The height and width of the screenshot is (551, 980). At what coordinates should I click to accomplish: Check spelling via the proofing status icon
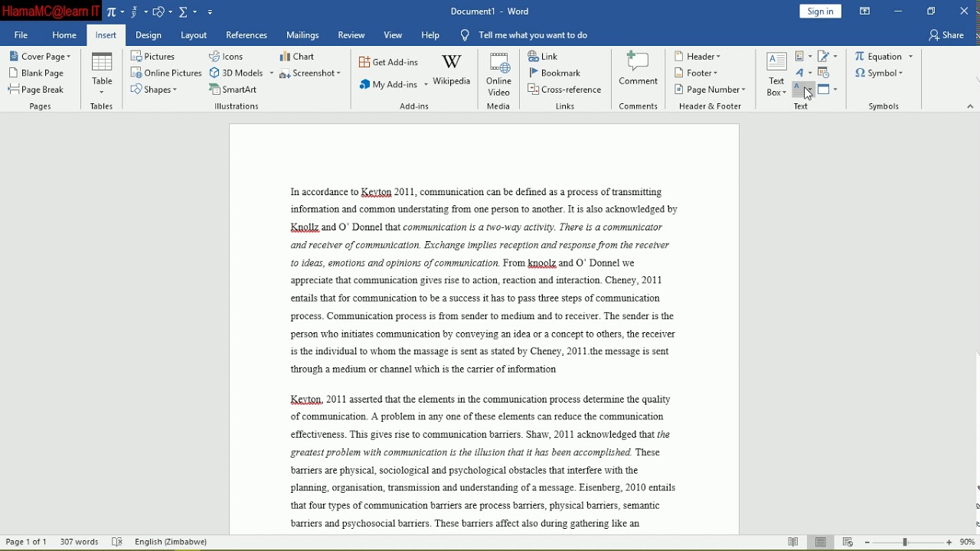tap(117, 542)
